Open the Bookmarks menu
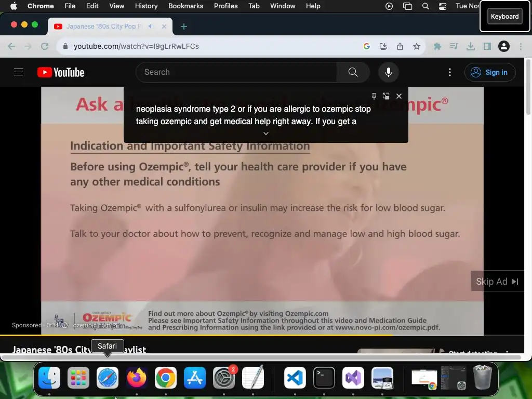The height and width of the screenshot is (399, 532). (185, 6)
